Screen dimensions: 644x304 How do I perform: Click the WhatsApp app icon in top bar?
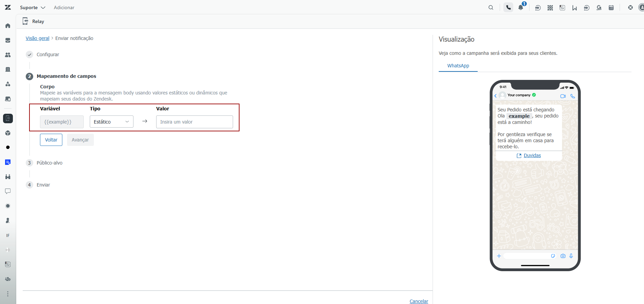[562, 8]
